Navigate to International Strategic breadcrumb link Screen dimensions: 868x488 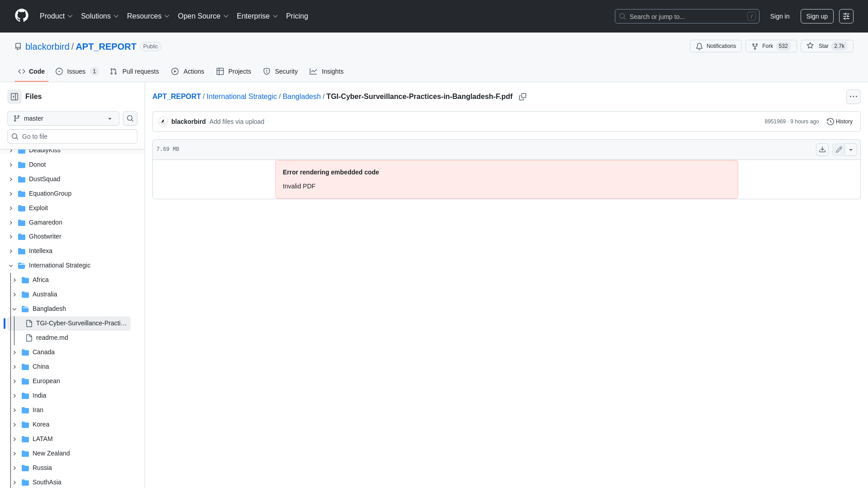tap(242, 97)
